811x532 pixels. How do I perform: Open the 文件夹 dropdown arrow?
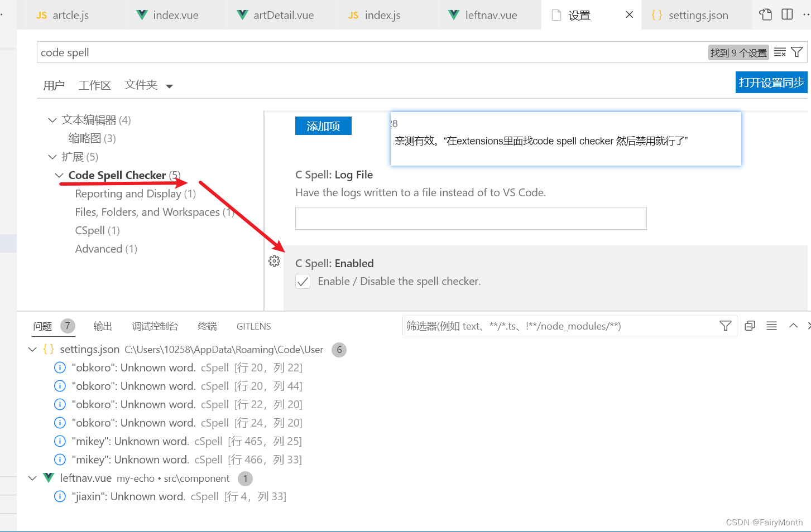170,86
